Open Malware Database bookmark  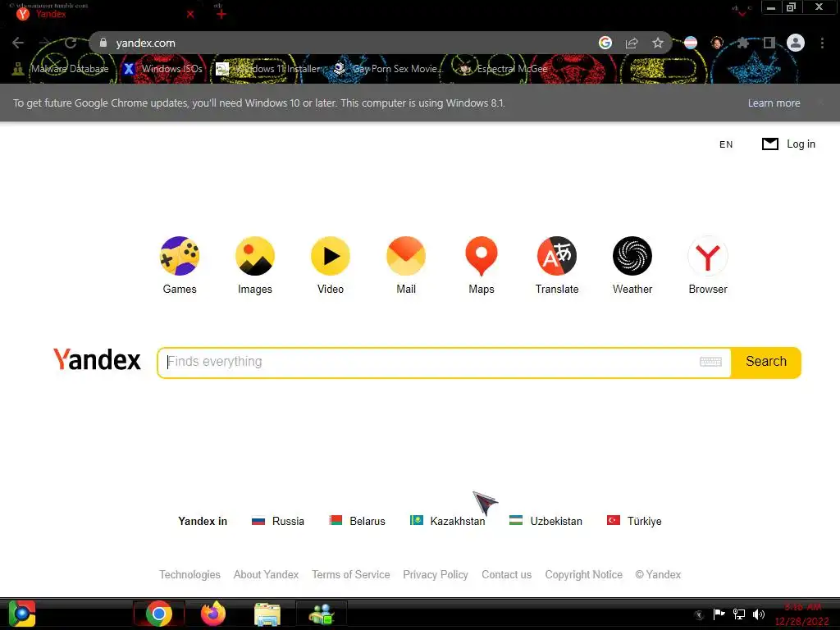coord(61,69)
